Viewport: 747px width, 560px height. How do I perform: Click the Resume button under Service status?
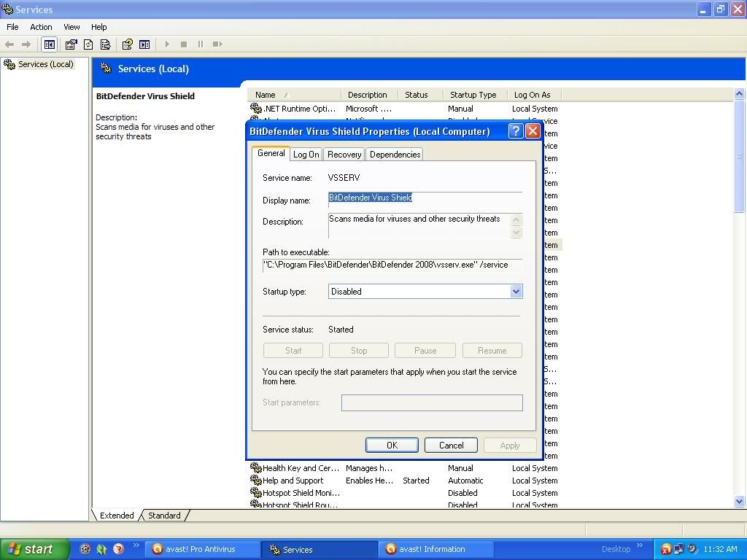point(492,351)
